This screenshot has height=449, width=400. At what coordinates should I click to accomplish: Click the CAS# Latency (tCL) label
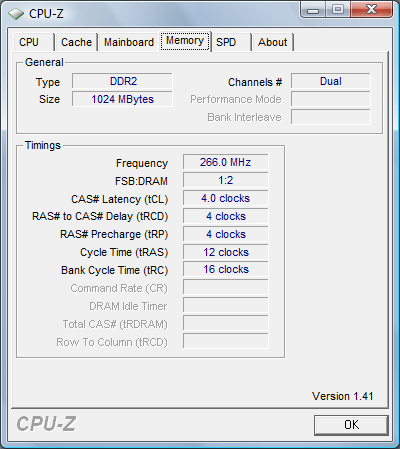[119, 199]
